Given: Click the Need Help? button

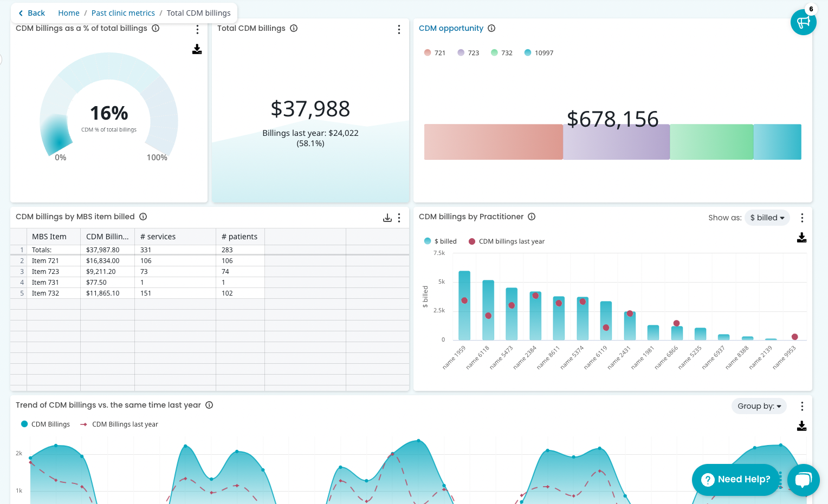Looking at the screenshot, I should [735, 480].
